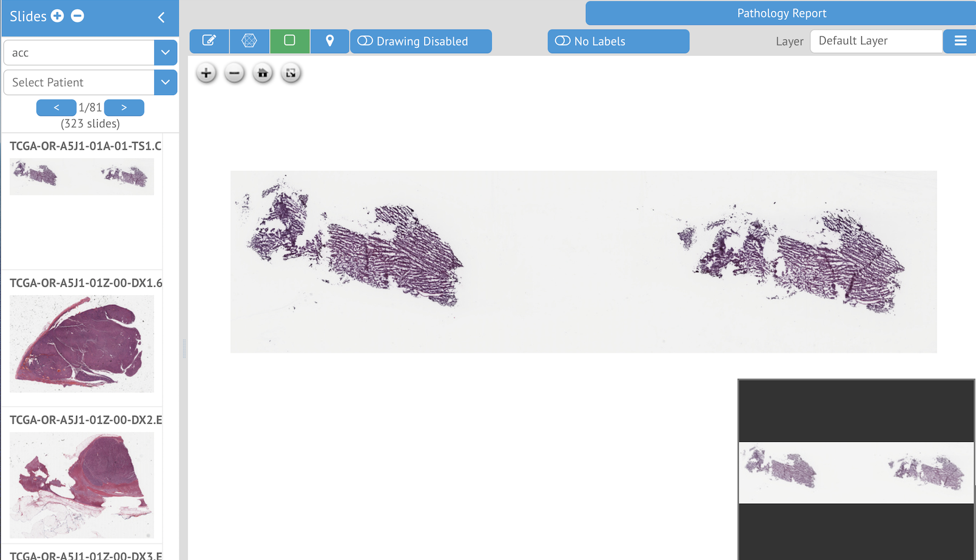The width and height of the screenshot is (976, 560).
Task: Select the green rectangle drawing tool
Action: [290, 41]
